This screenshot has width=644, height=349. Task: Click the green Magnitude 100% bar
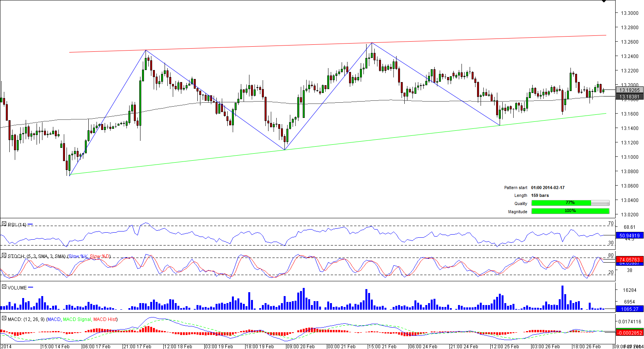pos(570,211)
